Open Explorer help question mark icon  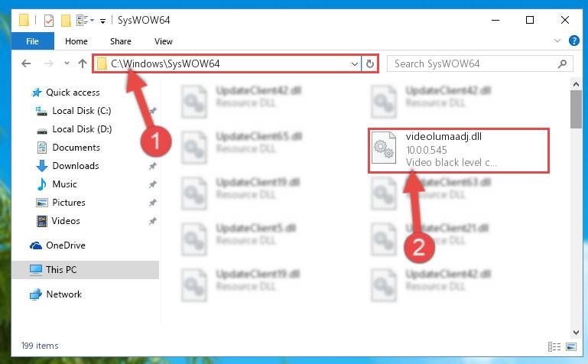click(573, 41)
